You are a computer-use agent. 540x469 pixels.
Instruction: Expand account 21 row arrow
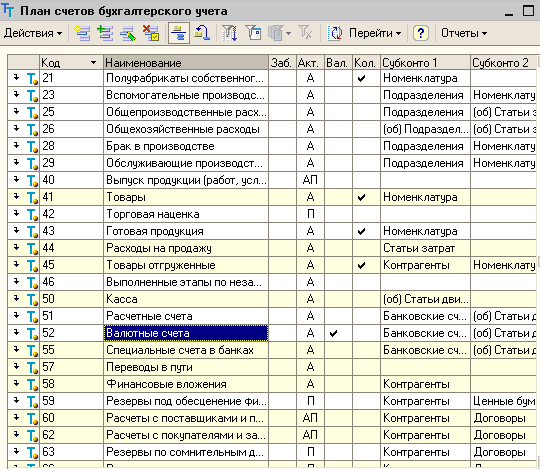point(16,77)
